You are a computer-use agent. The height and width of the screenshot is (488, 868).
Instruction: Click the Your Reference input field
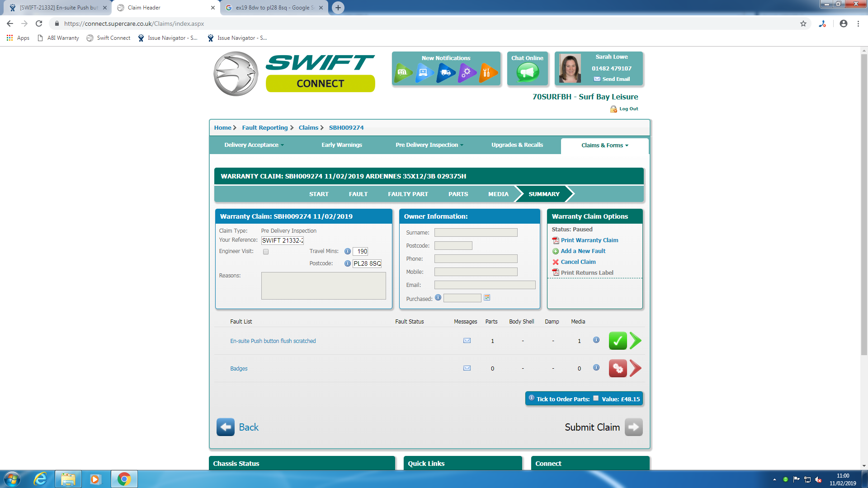pos(283,240)
